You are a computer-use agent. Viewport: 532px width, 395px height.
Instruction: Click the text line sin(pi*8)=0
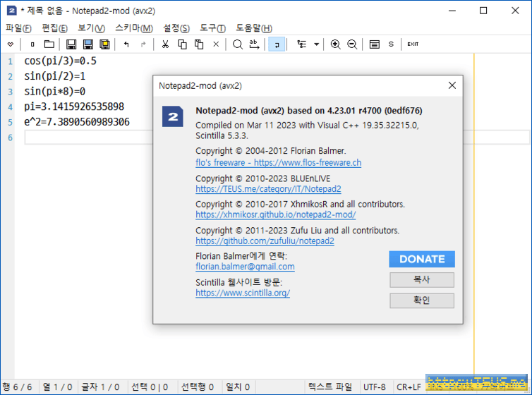click(54, 92)
